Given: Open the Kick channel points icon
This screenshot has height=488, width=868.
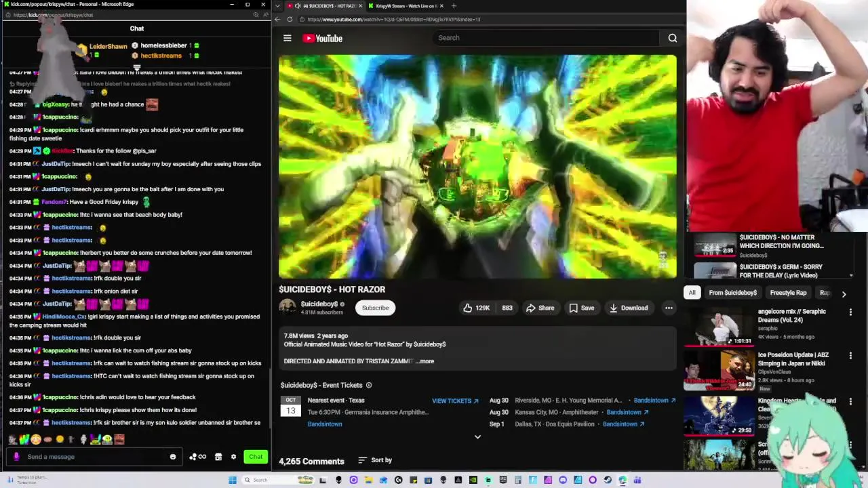Looking at the screenshot, I should [197, 457].
